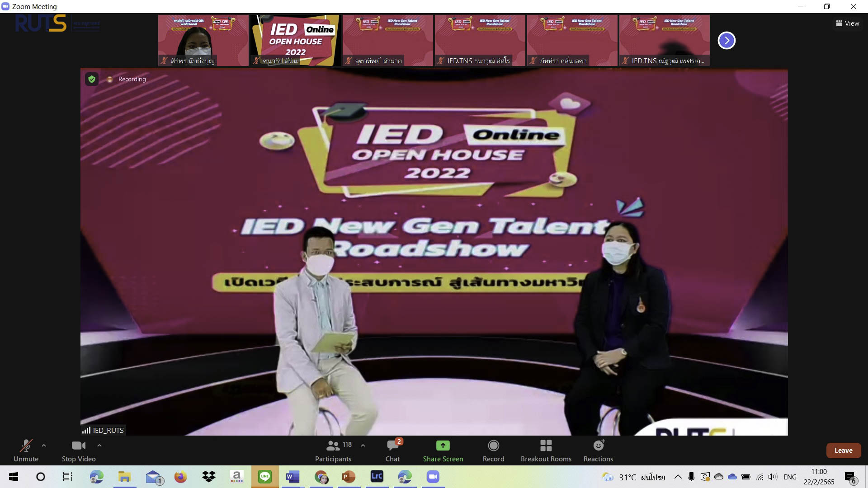Click tray microphone icon

coord(691,477)
